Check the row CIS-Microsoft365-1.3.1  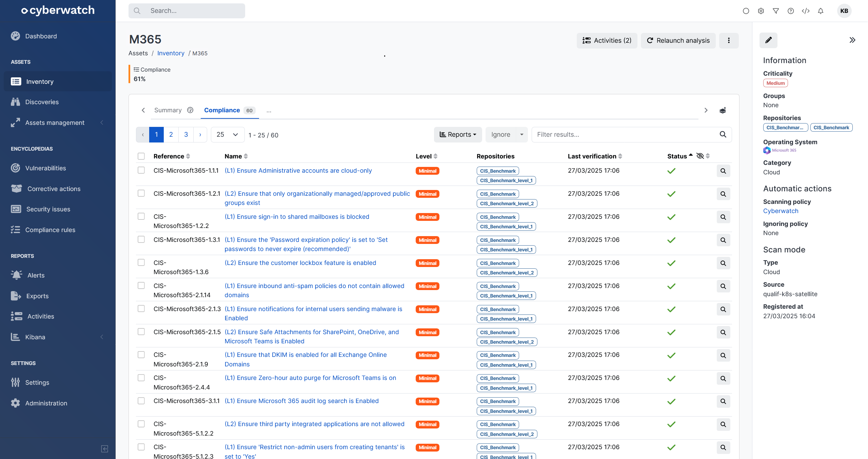(141, 239)
